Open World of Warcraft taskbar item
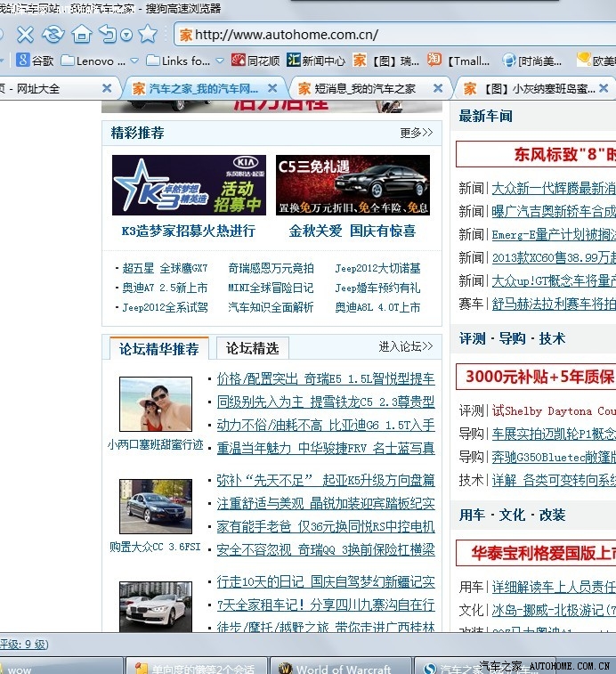 [339, 666]
